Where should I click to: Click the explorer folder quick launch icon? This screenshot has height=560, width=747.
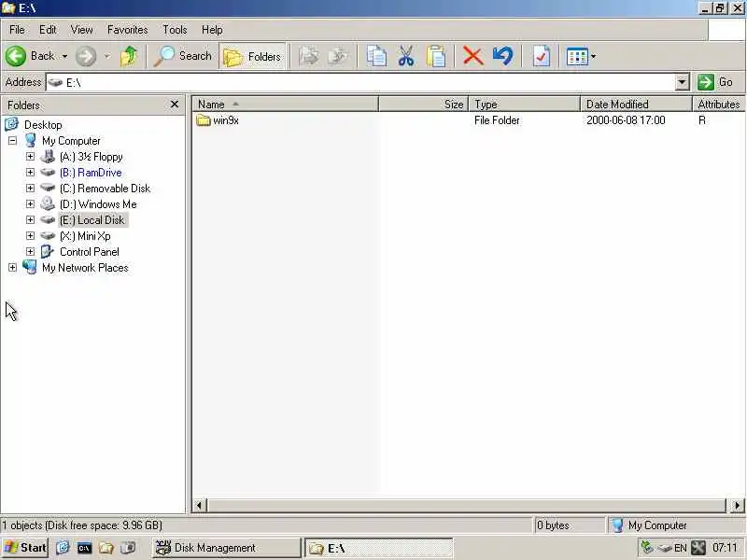[106, 548]
